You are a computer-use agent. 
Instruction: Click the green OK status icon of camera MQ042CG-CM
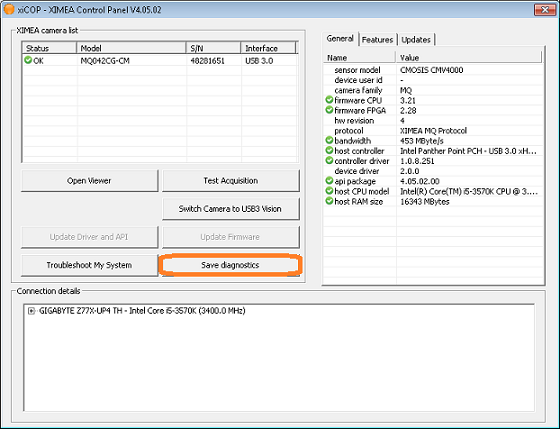point(28,60)
